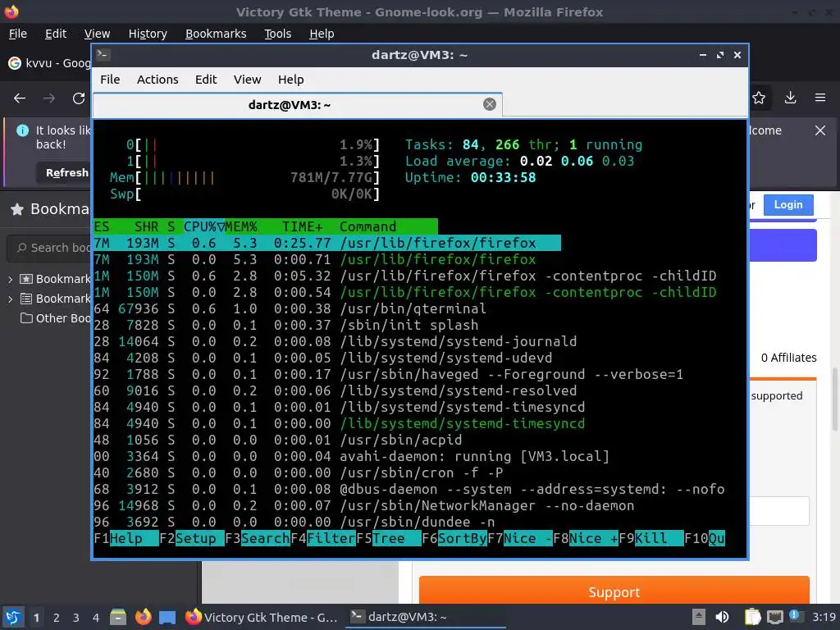Switch to virtual desktop 4
The height and width of the screenshot is (630, 840).
[96, 618]
